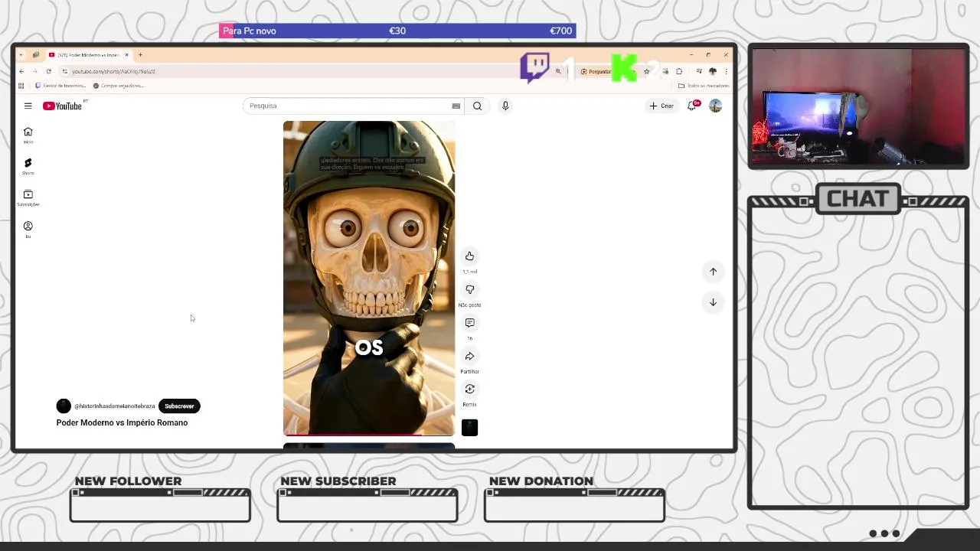The width and height of the screenshot is (980, 551).
Task: Seek on the short's red progress bar
Action: (x=369, y=434)
